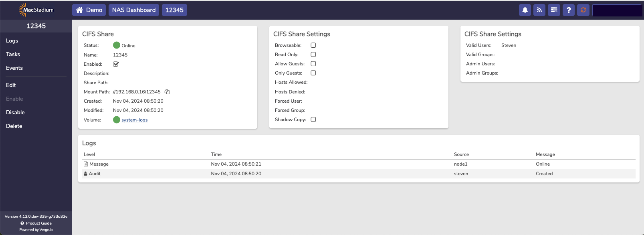Click the Product Guide help icon
The height and width of the screenshot is (235, 644).
22,223
